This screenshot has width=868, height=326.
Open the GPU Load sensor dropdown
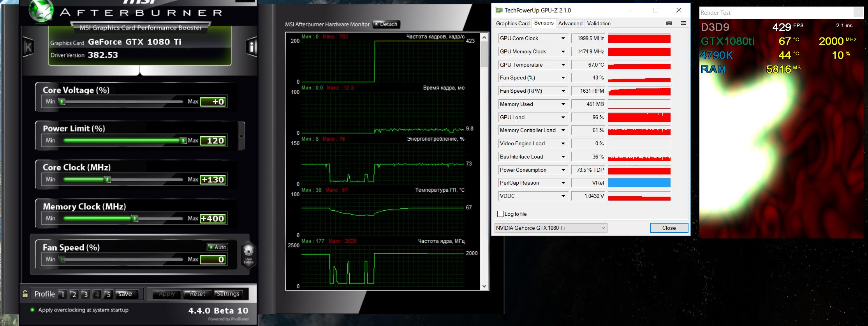point(563,118)
